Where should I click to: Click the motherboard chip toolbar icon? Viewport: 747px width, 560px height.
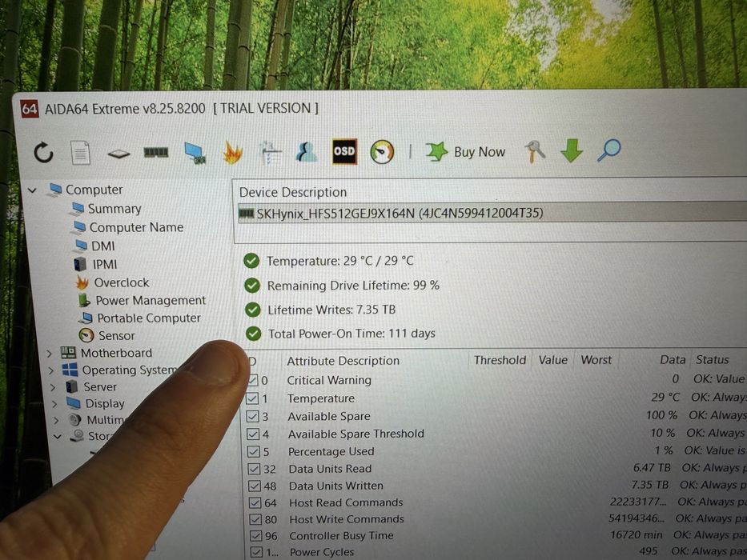click(x=118, y=154)
